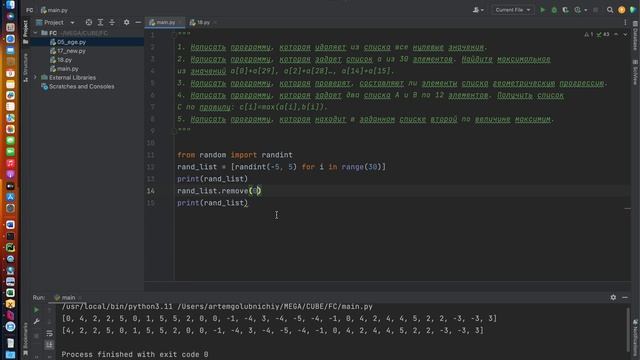
Task: Expand the External Libraries node
Action: pos(35,78)
